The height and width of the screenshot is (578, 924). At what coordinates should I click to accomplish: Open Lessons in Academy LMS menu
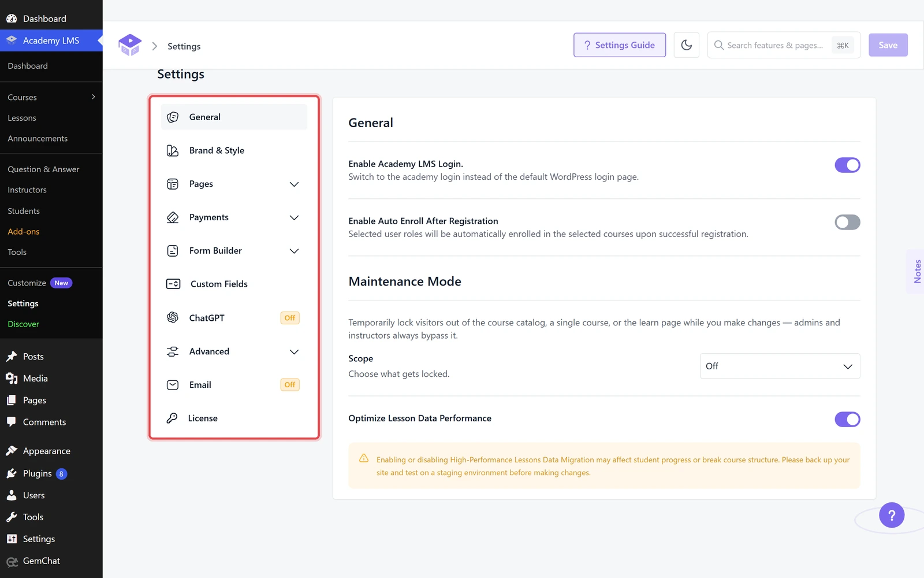[22, 118]
